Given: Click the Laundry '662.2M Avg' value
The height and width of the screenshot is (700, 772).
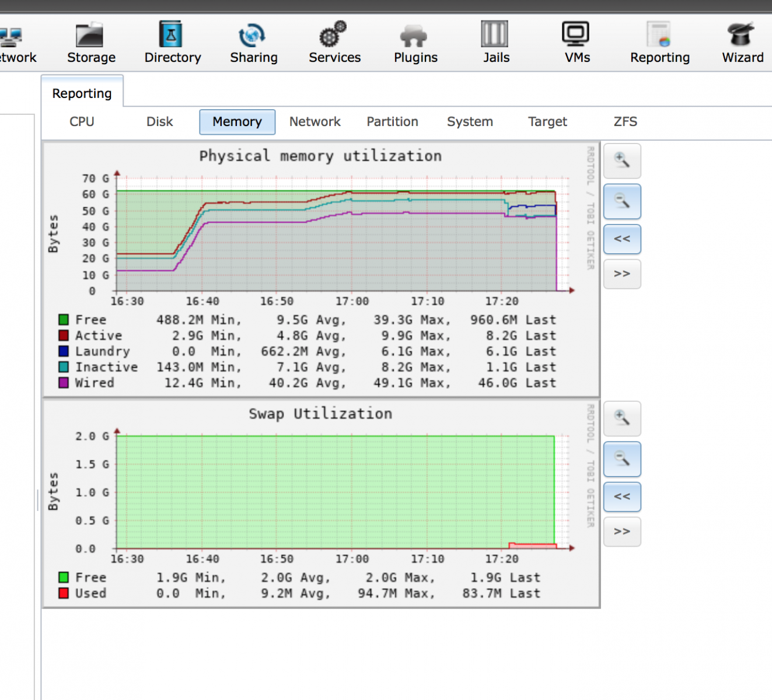Looking at the screenshot, I should tap(303, 352).
